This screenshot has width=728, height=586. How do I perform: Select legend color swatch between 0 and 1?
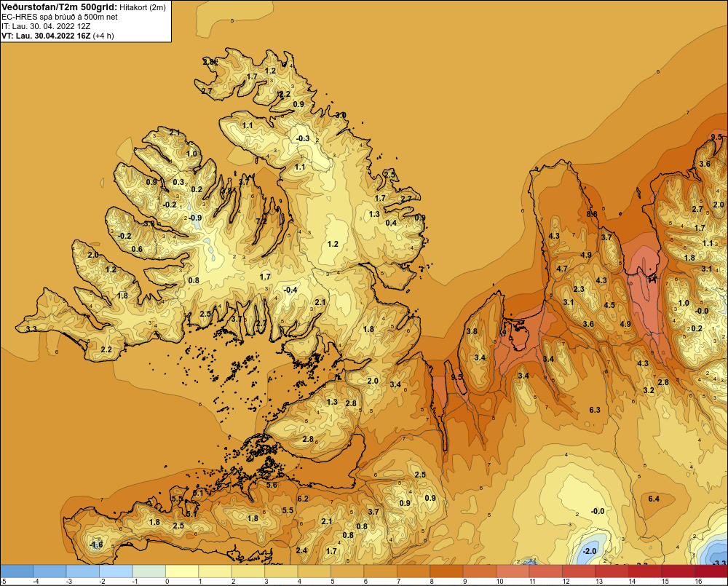point(183,571)
